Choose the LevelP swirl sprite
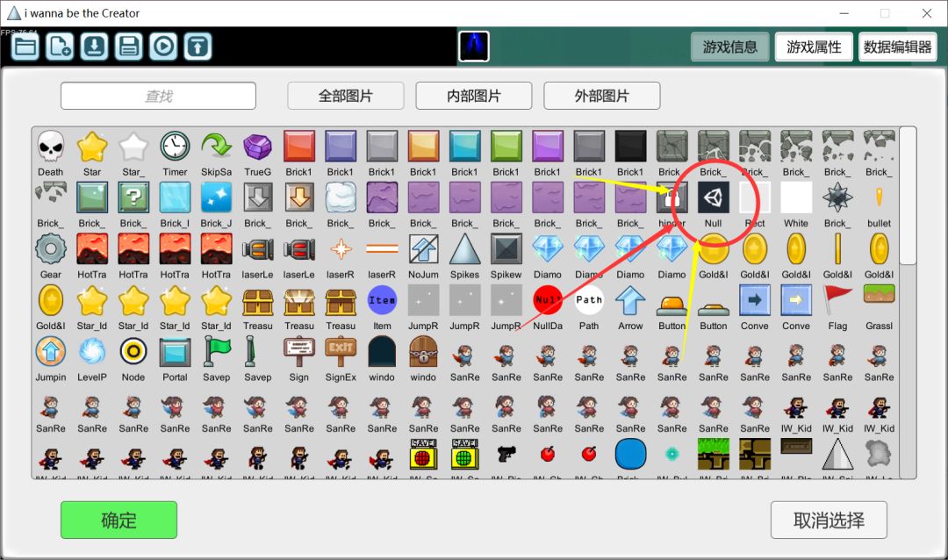 click(92, 352)
